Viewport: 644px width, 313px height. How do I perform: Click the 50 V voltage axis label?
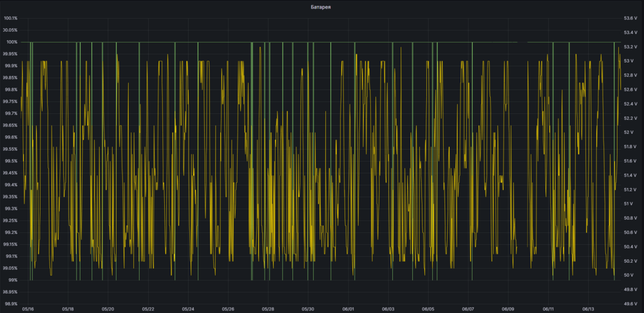(628, 275)
